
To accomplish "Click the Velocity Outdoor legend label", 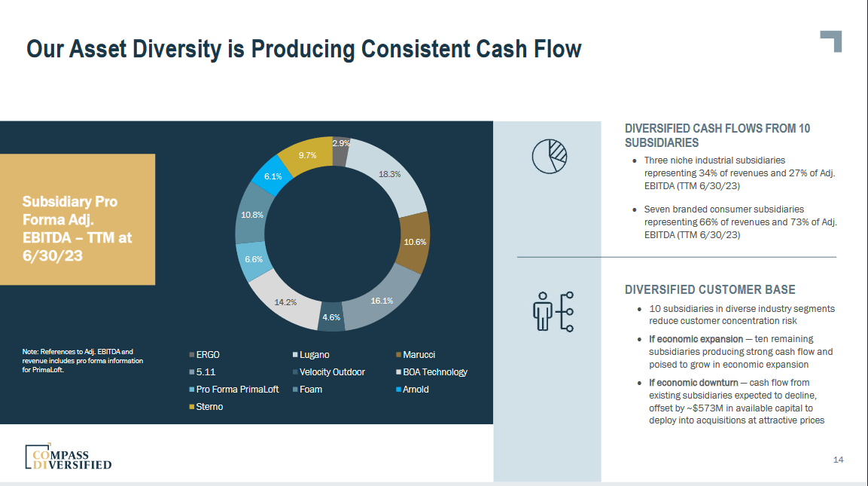I will 334,371.
